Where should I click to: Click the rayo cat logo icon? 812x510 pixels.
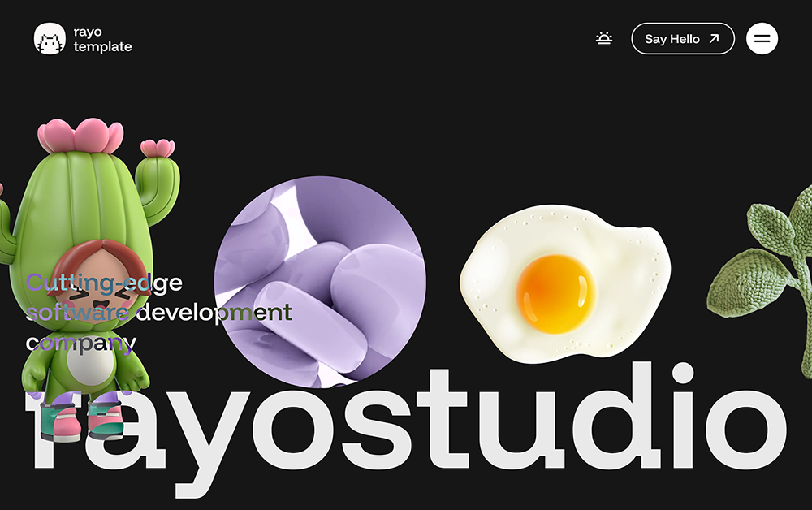click(50, 39)
